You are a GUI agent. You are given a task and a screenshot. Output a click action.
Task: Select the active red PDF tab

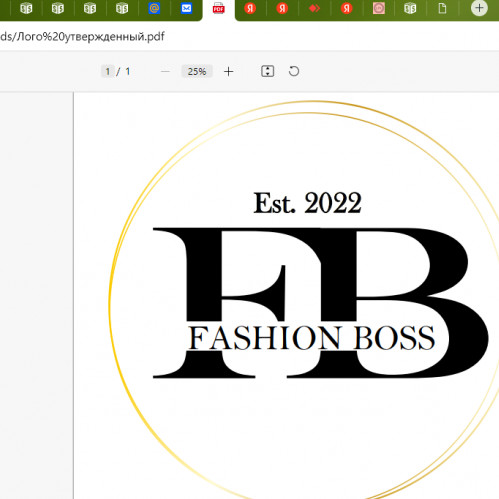coord(219,8)
